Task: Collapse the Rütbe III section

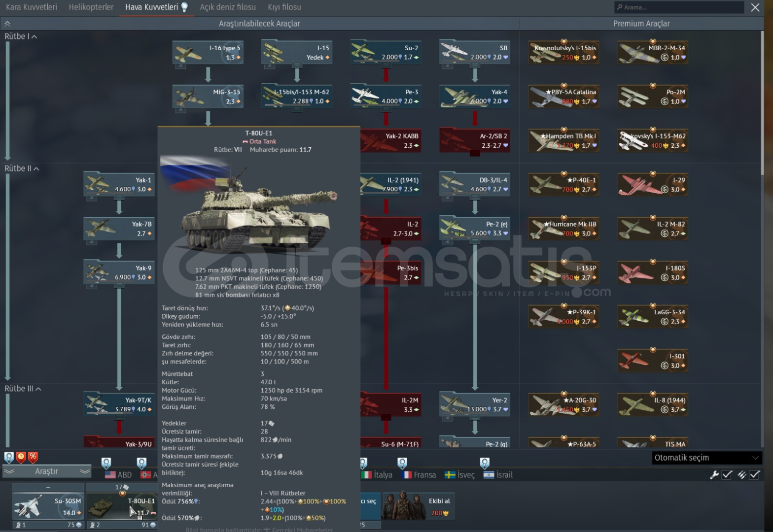Action: click(23, 389)
